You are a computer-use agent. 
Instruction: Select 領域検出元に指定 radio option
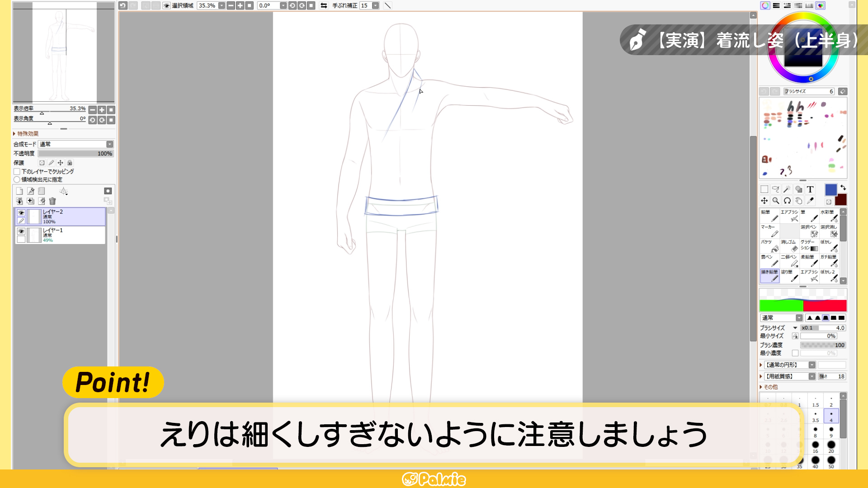click(17, 179)
